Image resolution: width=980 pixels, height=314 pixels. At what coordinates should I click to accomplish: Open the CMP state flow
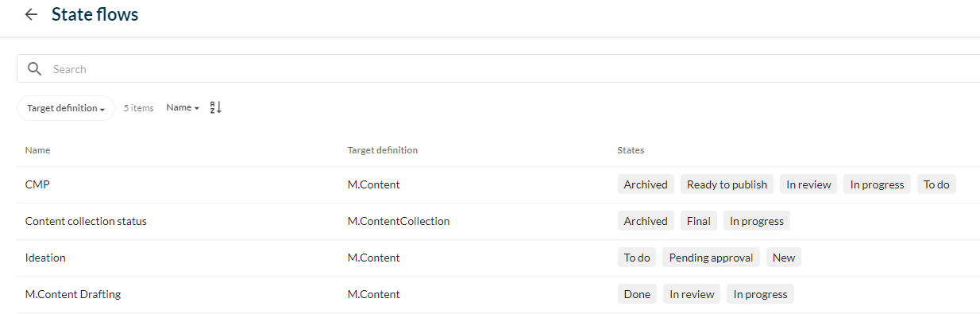click(38, 184)
